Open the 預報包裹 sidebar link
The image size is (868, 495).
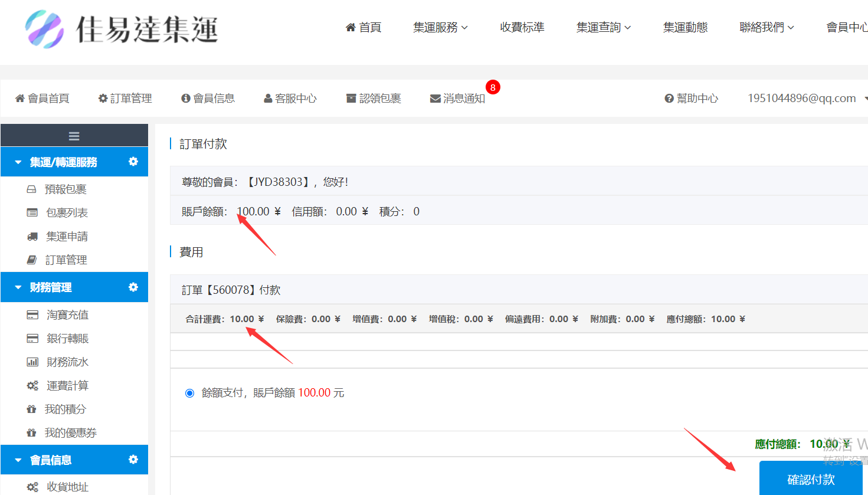(x=65, y=189)
